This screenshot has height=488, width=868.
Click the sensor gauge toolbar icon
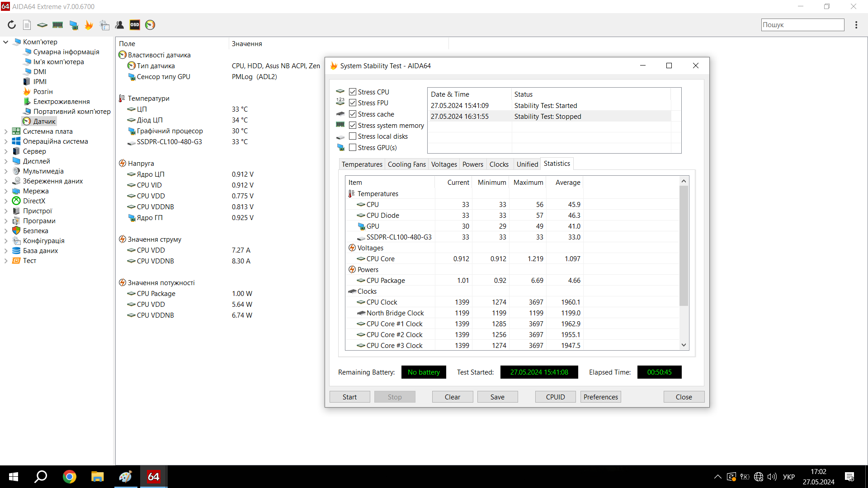(x=150, y=25)
